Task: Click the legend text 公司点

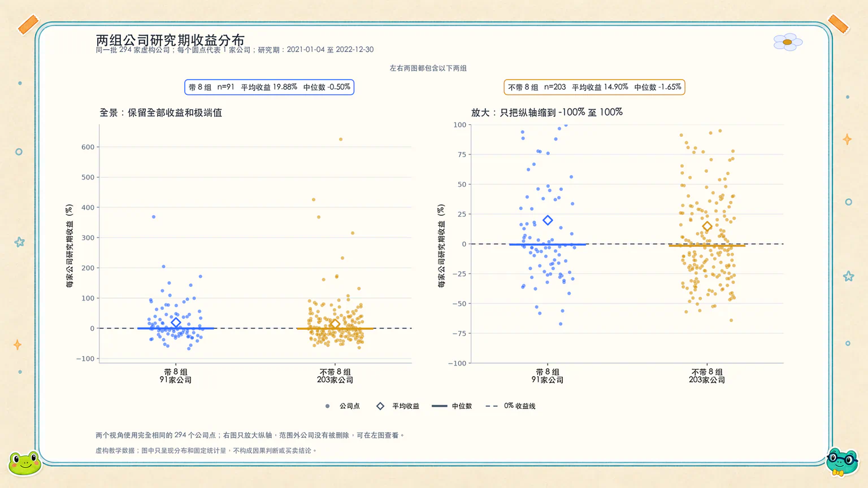Action: [350, 406]
